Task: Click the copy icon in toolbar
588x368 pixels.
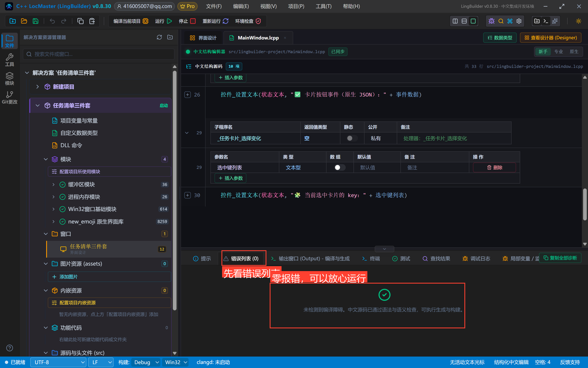Action: click(x=80, y=21)
